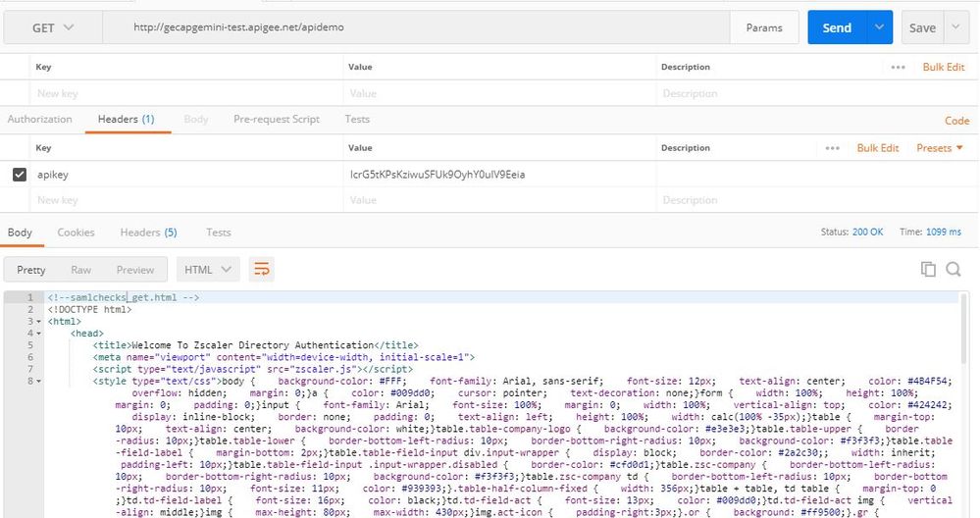The width and height of the screenshot is (980, 518).
Task: Open params three-dots options menu
Action: (x=898, y=67)
